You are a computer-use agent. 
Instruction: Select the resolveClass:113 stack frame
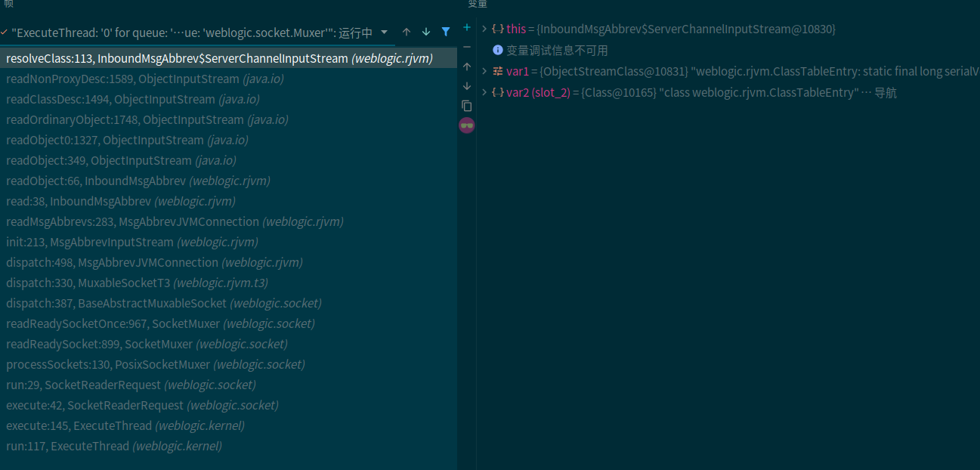[x=219, y=58]
